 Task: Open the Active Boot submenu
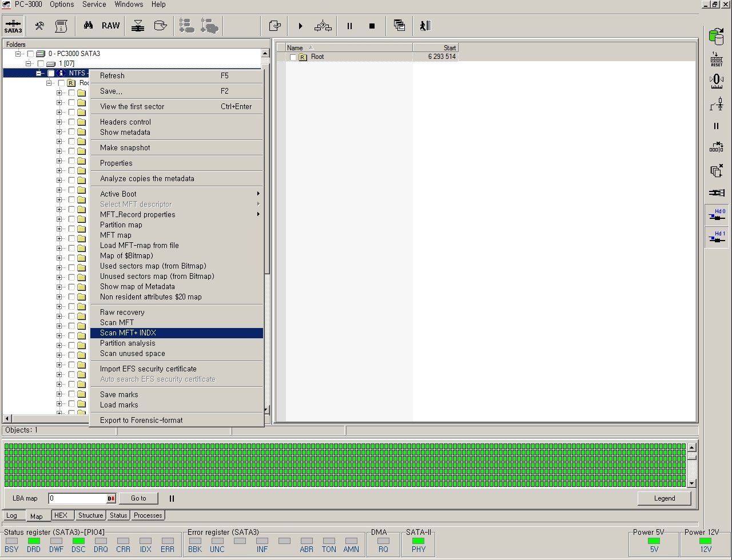tap(176, 194)
